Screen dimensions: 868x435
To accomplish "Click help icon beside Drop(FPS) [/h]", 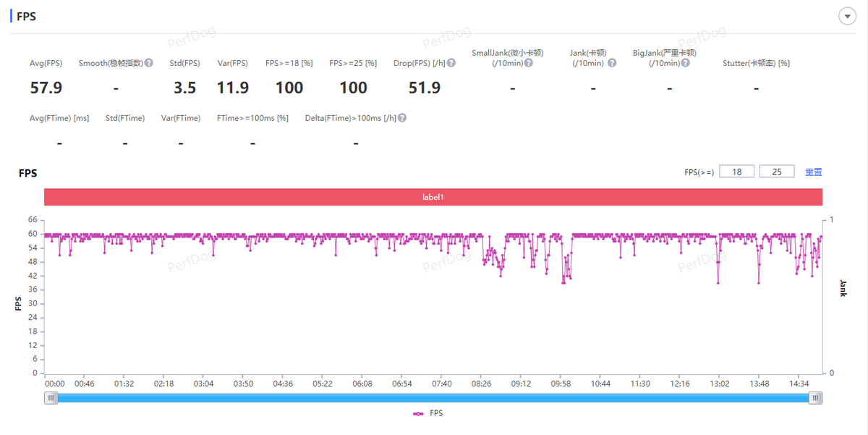I will (451, 63).
